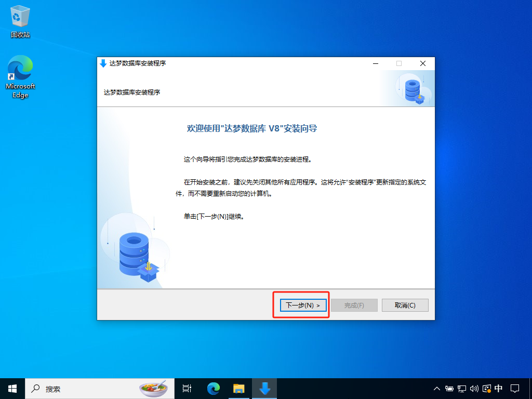Click the 取消(C) button
This screenshot has width=532, height=399.
(405, 305)
